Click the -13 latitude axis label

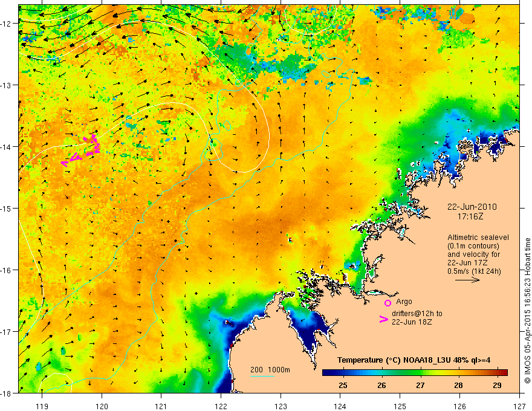(5, 85)
